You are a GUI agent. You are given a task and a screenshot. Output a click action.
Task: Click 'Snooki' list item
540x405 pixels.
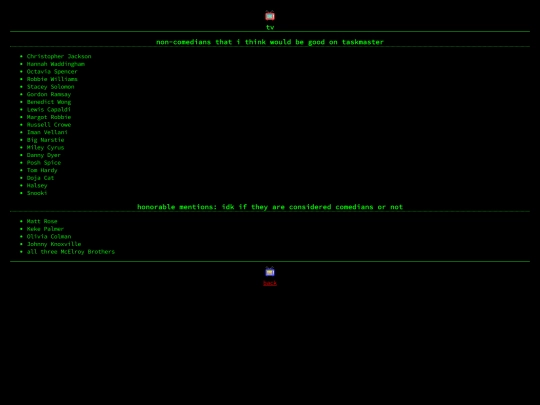(37, 193)
